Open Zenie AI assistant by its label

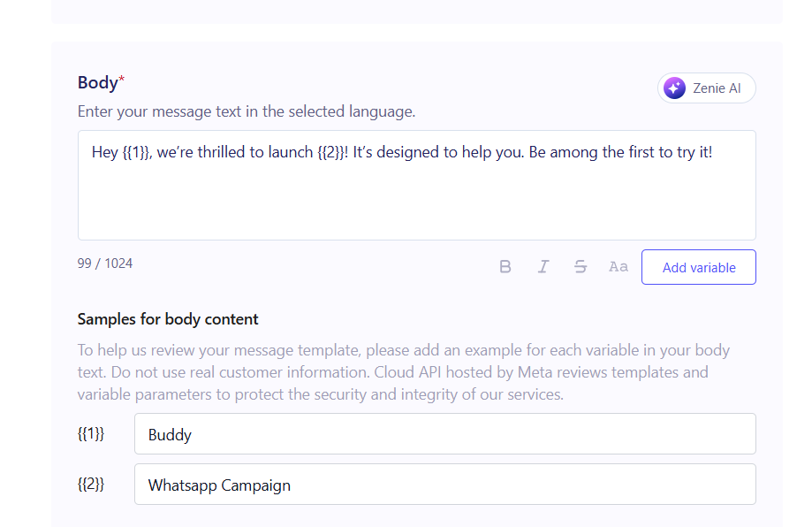coord(717,88)
